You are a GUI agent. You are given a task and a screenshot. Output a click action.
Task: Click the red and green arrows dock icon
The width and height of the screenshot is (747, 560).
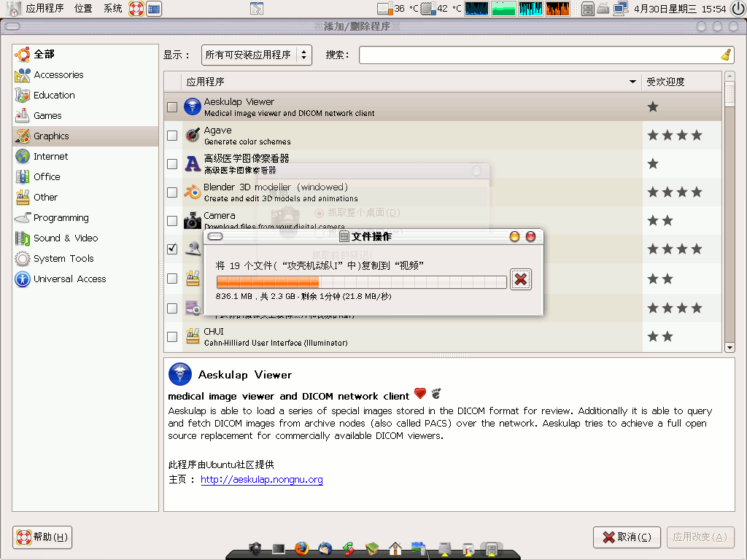click(349, 549)
